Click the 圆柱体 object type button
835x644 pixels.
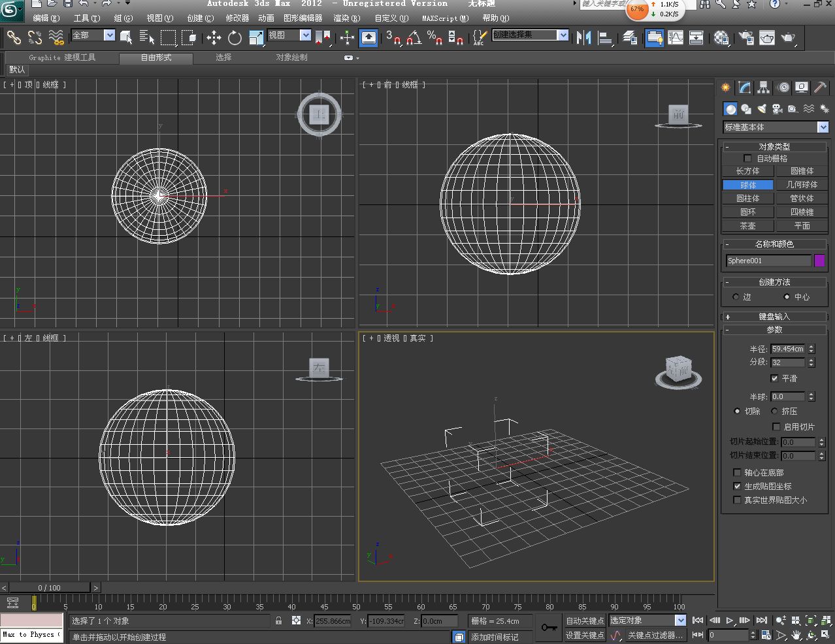[x=748, y=199]
